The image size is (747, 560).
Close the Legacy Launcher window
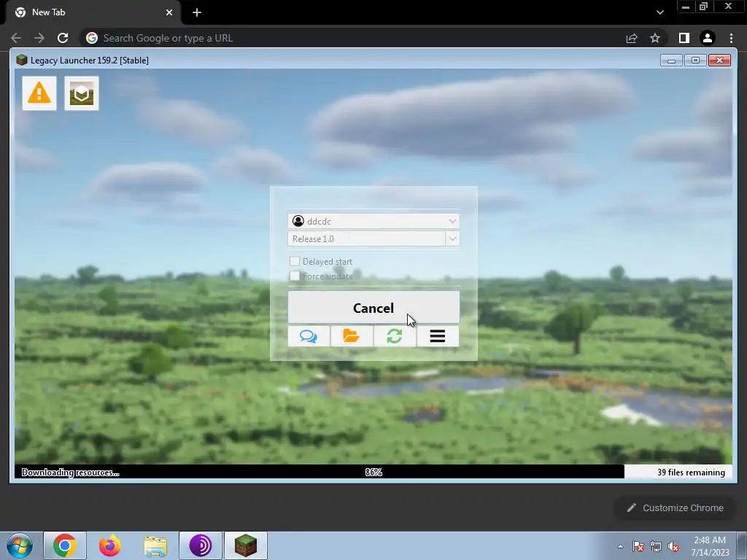pos(719,61)
